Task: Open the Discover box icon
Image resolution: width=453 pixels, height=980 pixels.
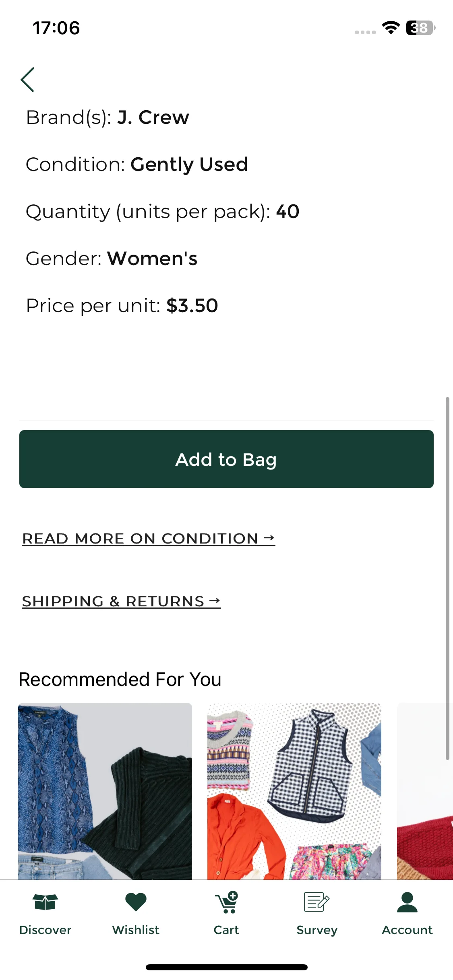Action: (46, 902)
